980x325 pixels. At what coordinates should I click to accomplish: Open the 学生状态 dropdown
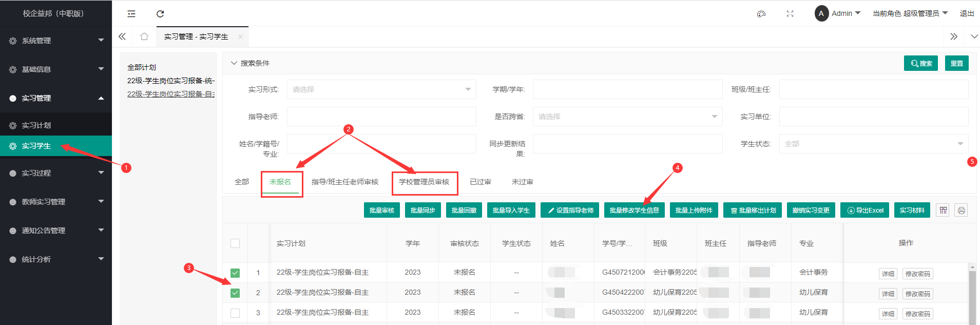[873, 144]
